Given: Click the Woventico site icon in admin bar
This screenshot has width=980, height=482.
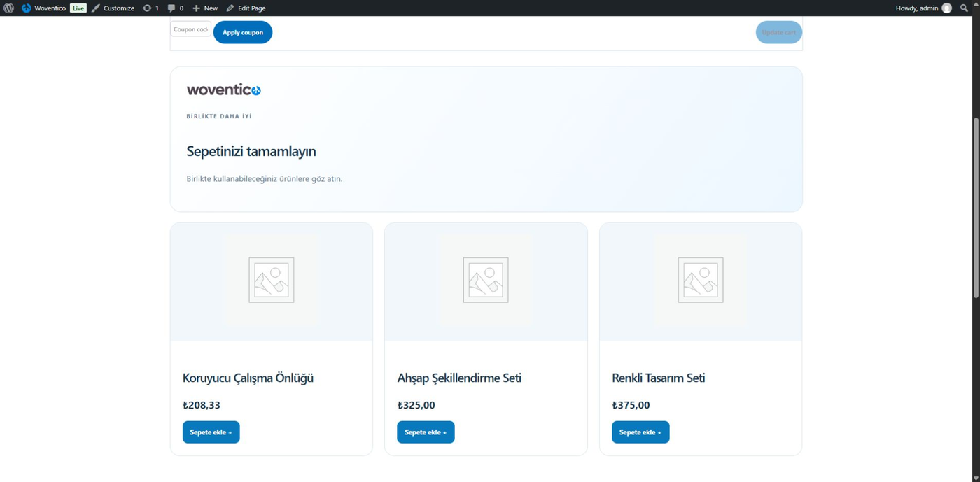Looking at the screenshot, I should (27, 8).
